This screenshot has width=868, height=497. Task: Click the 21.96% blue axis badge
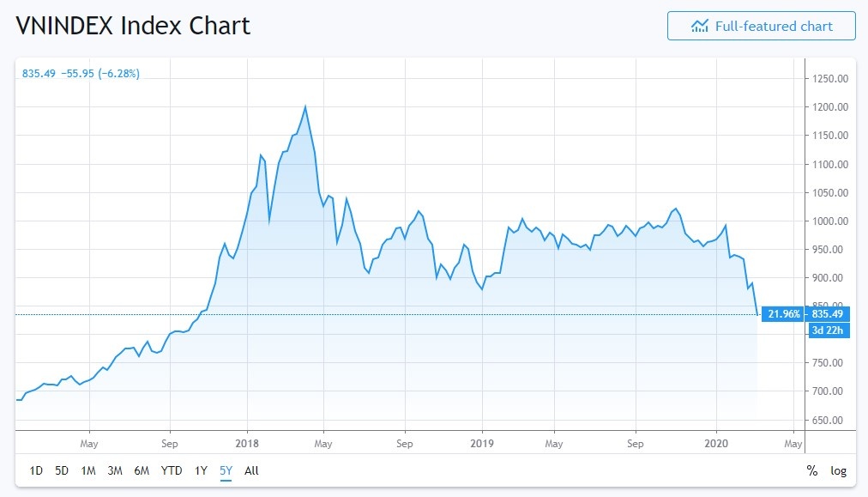782,314
